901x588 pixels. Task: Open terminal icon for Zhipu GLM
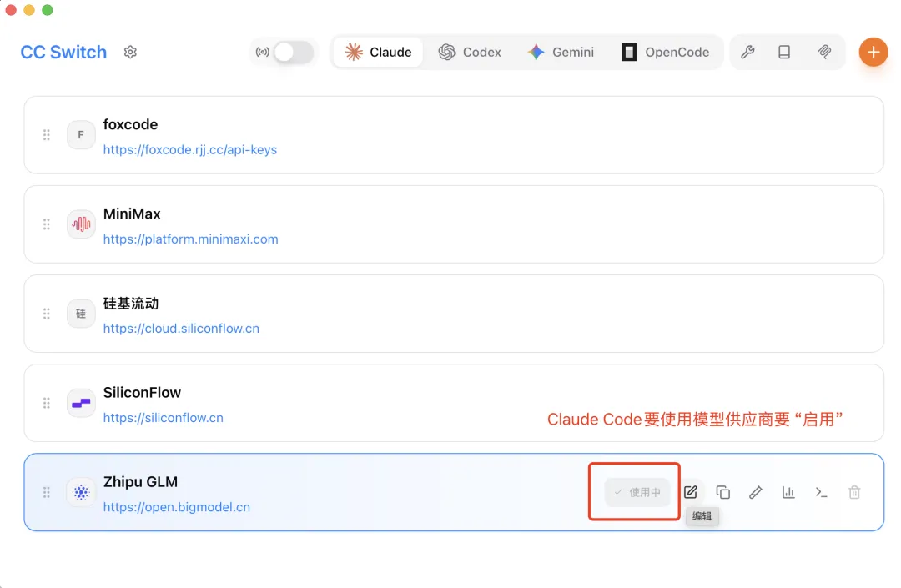pyautogui.click(x=821, y=492)
